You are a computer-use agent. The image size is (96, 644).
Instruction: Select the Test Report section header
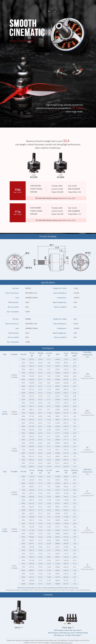coord(48,348)
